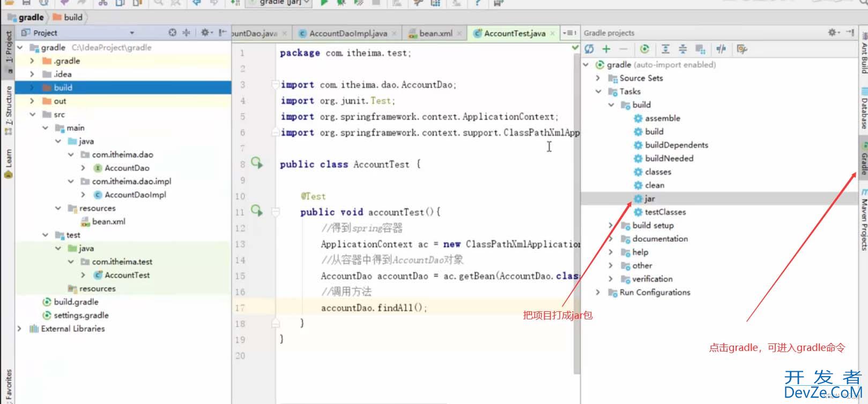The image size is (868, 404).
Task: Run accountTest method from gutter icon
Action: tap(257, 211)
